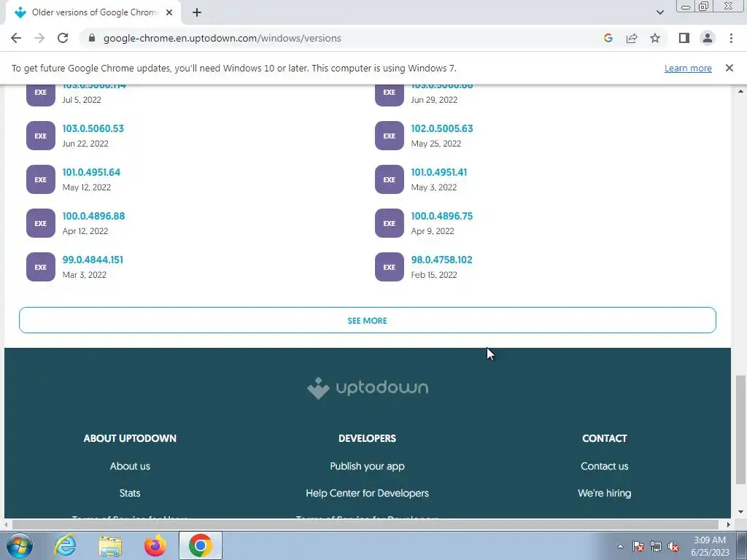Screen dimensions: 747x560
Task: Open the About us footer link
Action: click(x=130, y=466)
